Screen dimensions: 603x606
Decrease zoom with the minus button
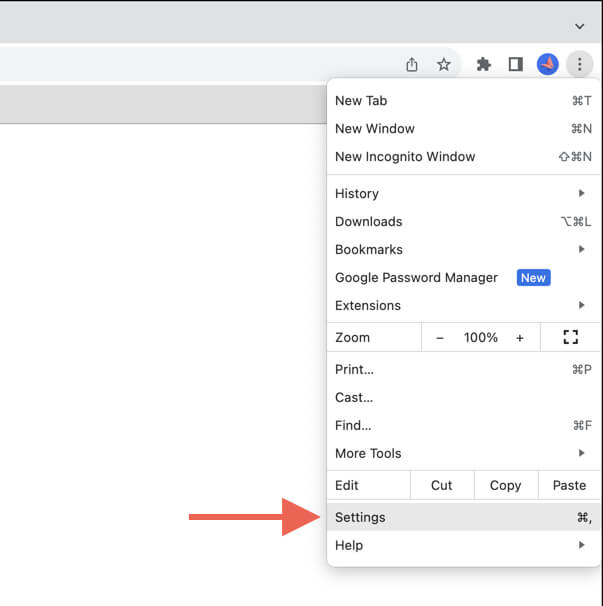[440, 338]
